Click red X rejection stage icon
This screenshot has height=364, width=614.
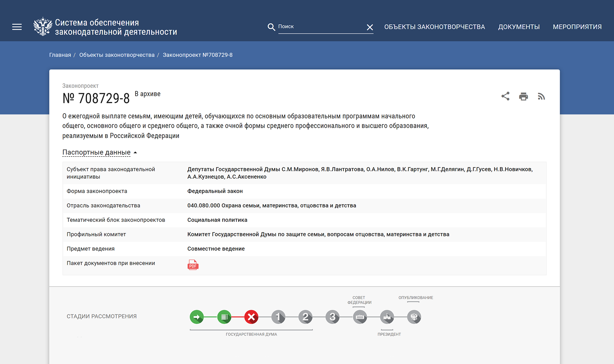point(251,317)
